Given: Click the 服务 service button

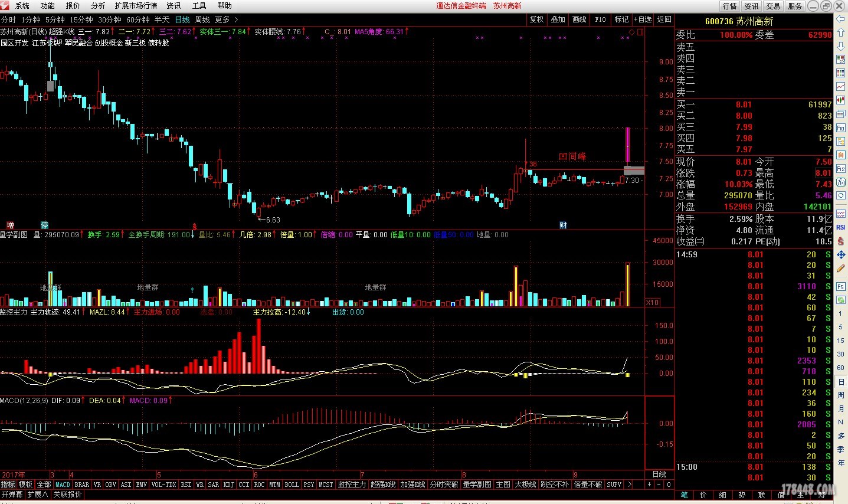Looking at the screenshot, I should click(x=795, y=6).
